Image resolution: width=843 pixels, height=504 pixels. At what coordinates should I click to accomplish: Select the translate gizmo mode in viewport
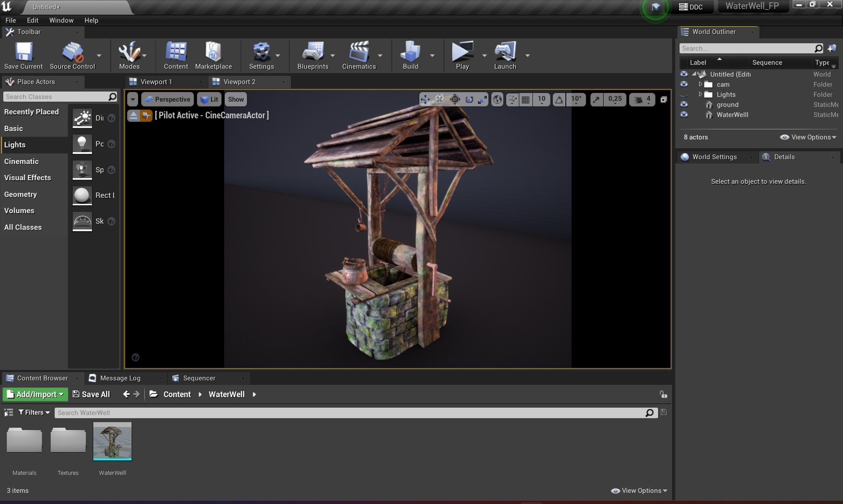click(x=425, y=99)
